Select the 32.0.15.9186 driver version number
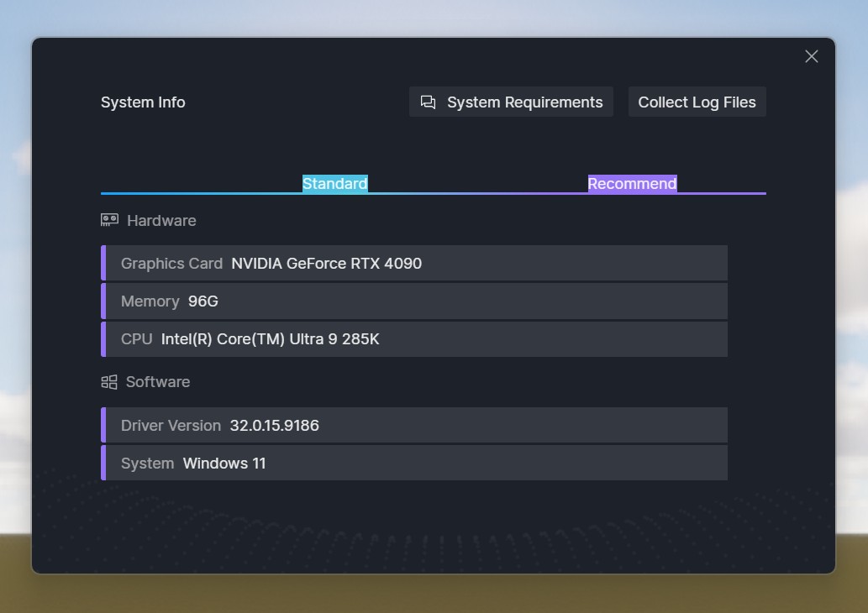The image size is (868, 613). tap(275, 426)
